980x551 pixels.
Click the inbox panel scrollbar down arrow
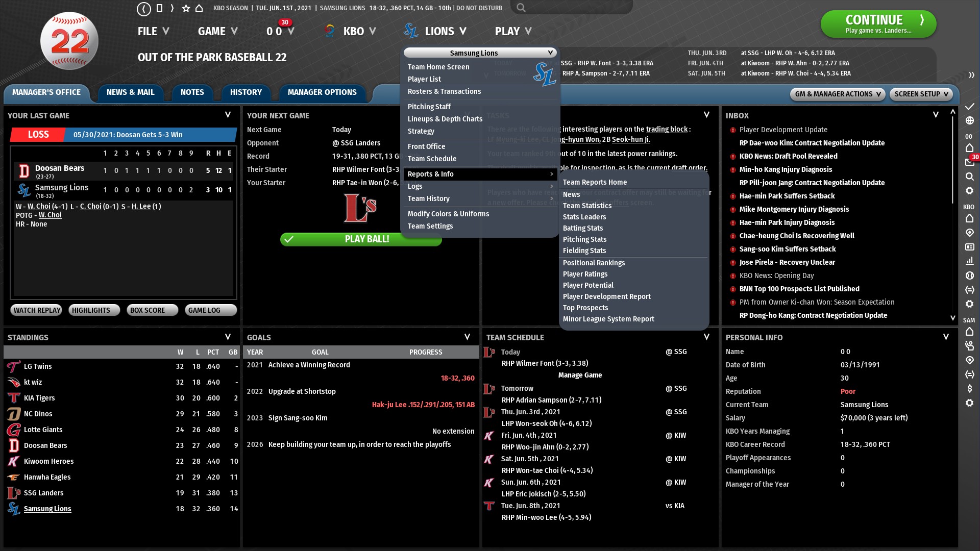(952, 318)
